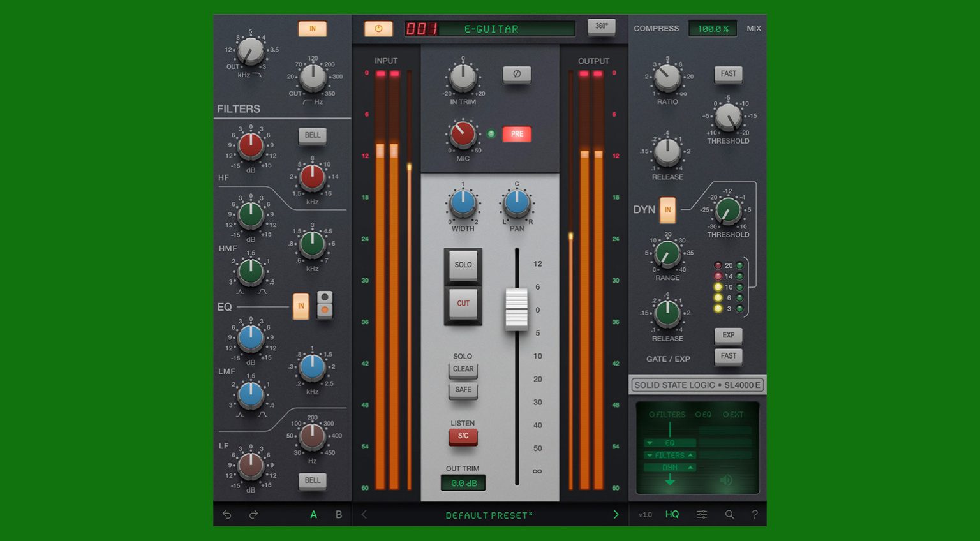Click the OUT TRIM value display

pos(463,483)
